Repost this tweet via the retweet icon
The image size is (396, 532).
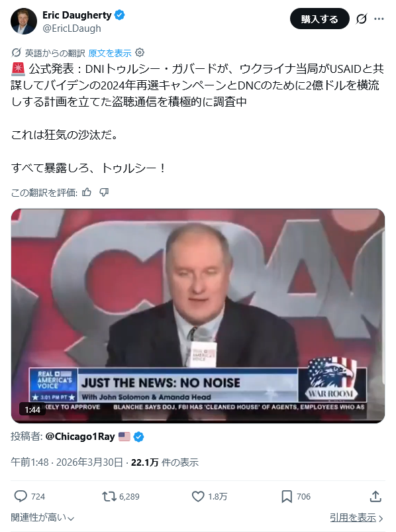109,497
